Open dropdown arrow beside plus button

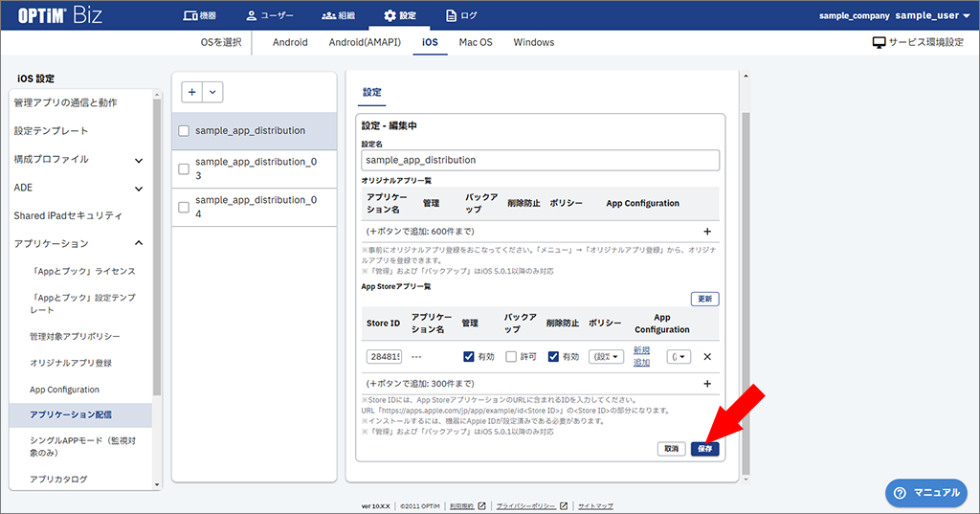click(212, 92)
